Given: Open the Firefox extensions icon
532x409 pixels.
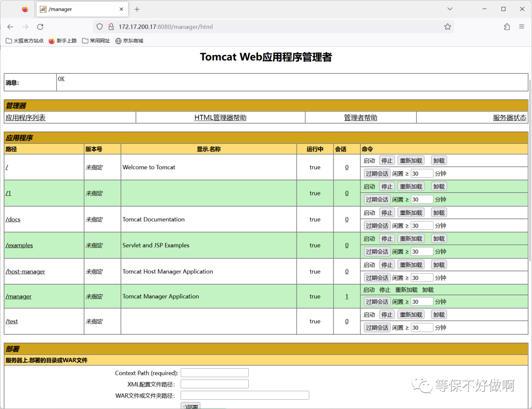Looking at the screenshot, I should coord(507,27).
